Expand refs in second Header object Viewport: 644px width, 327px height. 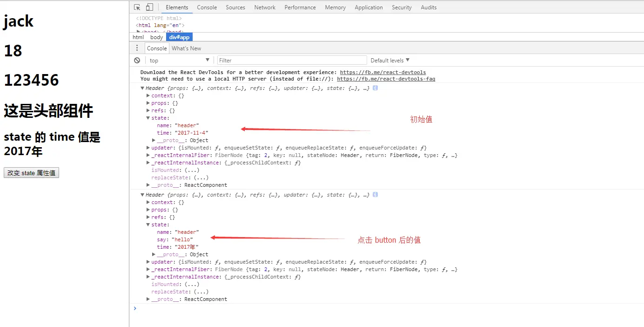(x=148, y=217)
